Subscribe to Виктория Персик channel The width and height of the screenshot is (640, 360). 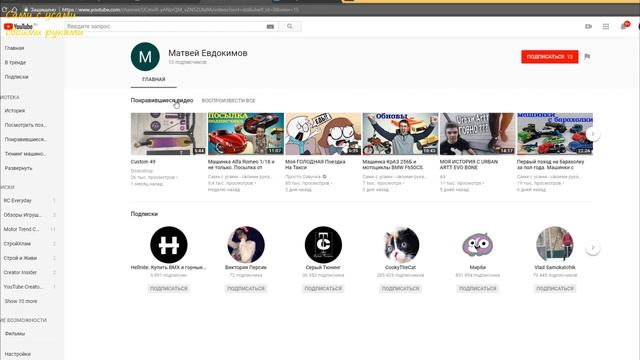(246, 289)
